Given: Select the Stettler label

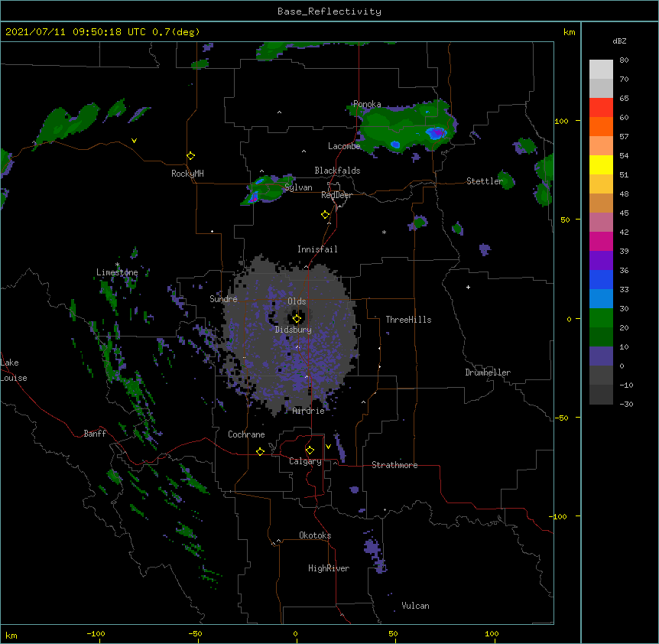Looking at the screenshot, I should coord(485,181).
